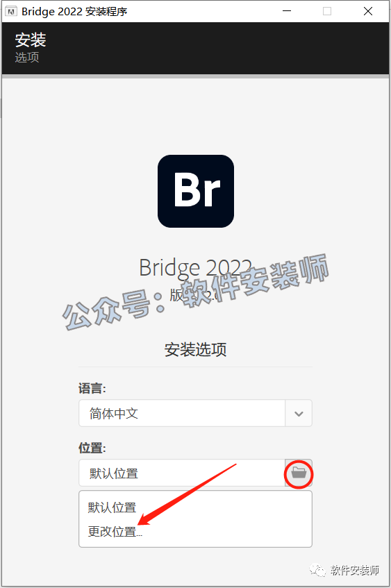The height and width of the screenshot is (588, 391).
Task: Open the 简体中文 language combo box
Action: 195,413
